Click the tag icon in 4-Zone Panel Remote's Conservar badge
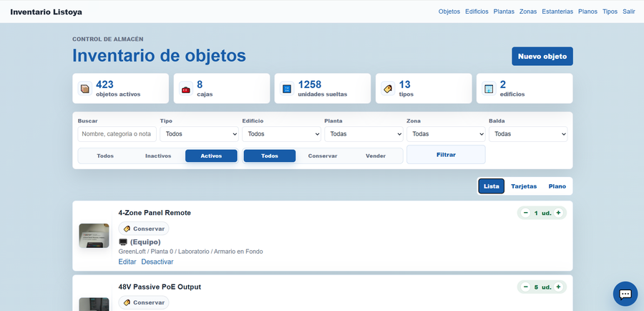The height and width of the screenshot is (311, 644). click(x=127, y=229)
